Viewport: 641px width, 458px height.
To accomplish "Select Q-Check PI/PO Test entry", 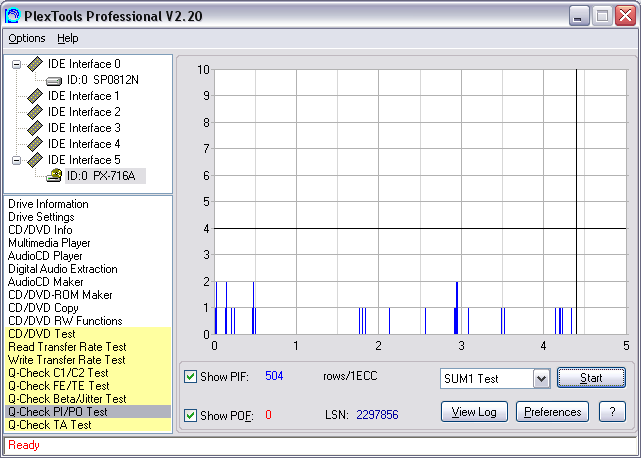I will (88, 412).
